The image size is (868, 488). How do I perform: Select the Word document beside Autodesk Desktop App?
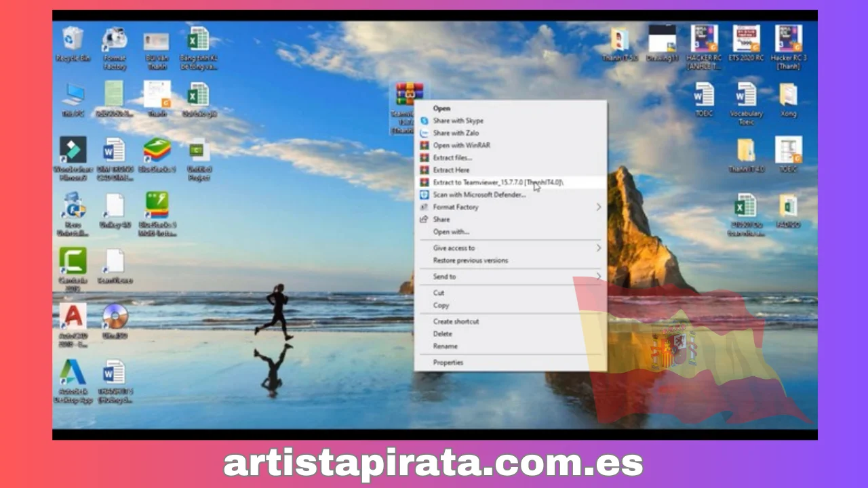[115, 381]
